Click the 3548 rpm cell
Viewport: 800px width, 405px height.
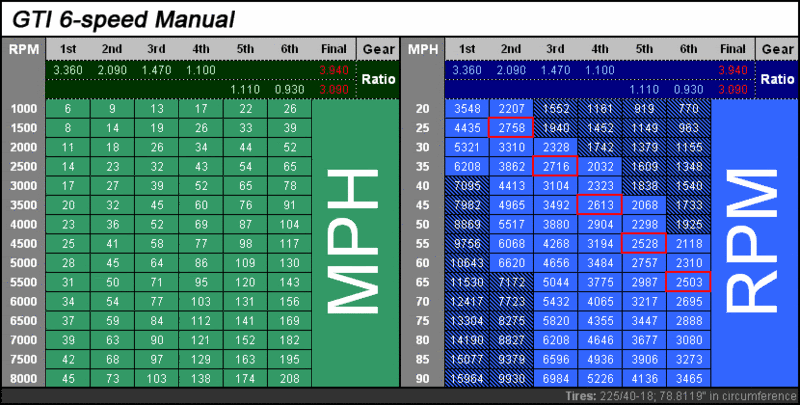(x=467, y=109)
